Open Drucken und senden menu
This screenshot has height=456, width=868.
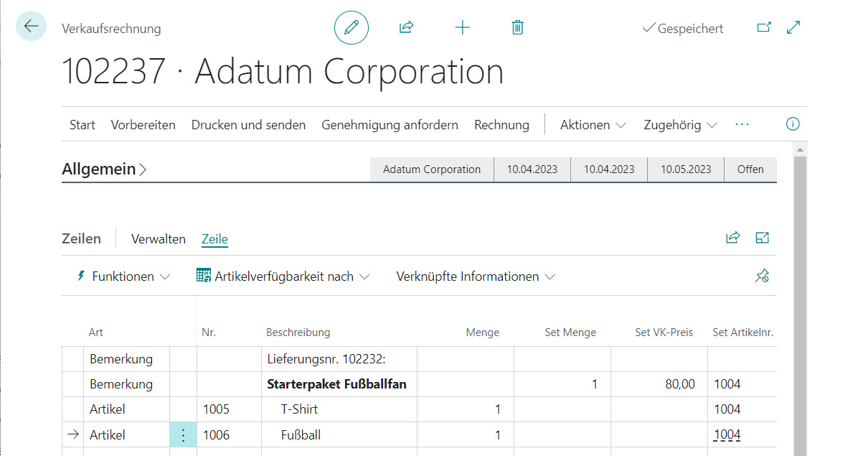(x=248, y=125)
